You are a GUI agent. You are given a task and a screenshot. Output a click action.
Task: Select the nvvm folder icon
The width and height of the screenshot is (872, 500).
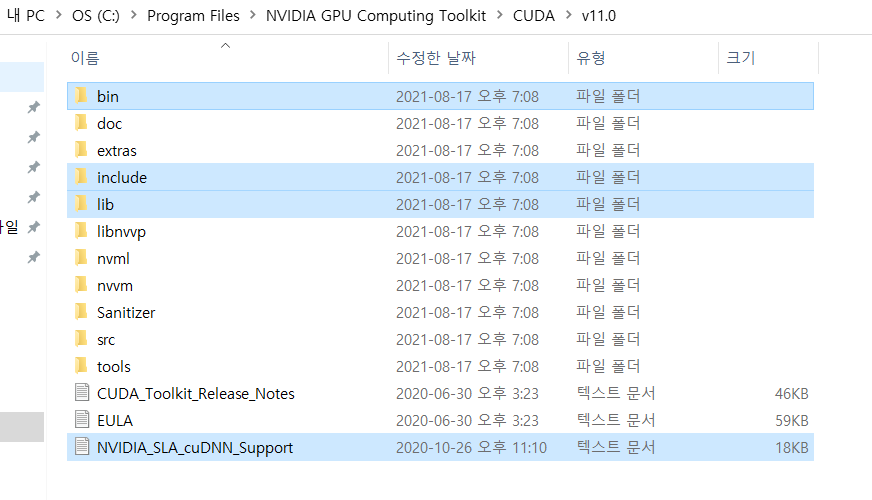81,285
